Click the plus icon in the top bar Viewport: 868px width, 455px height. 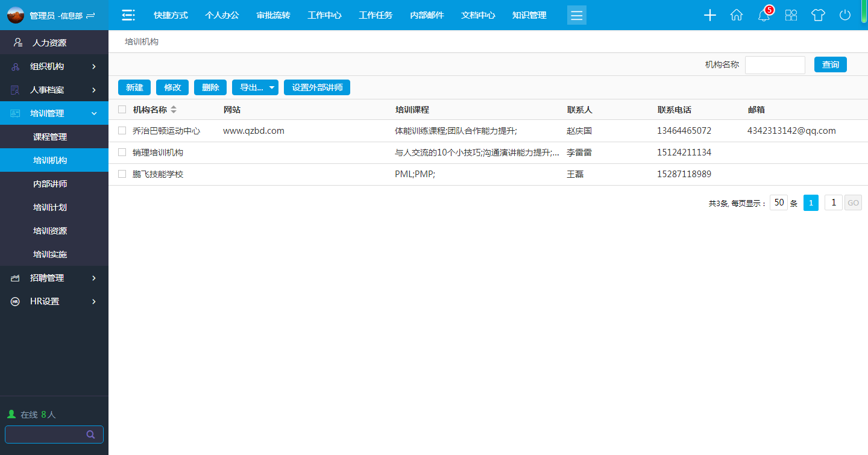710,16
